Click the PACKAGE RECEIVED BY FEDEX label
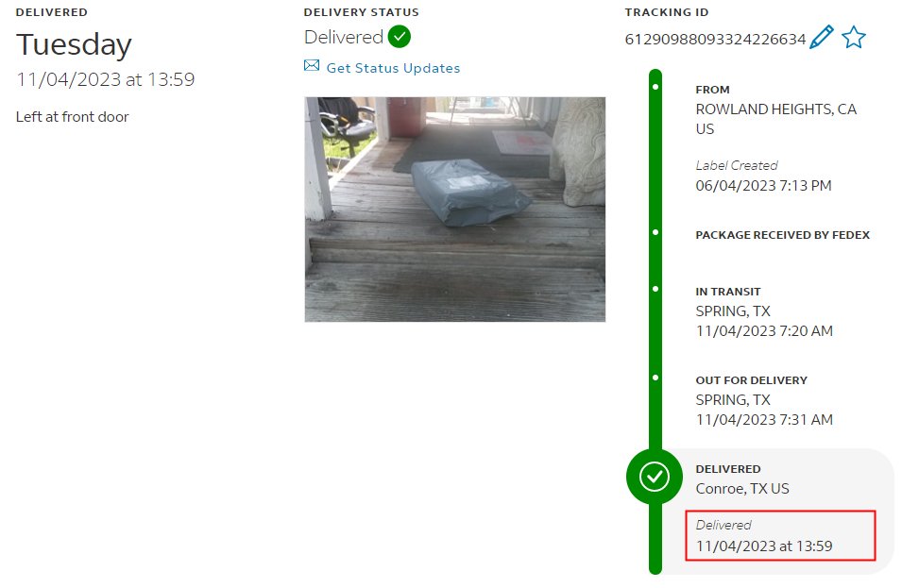 click(x=782, y=234)
